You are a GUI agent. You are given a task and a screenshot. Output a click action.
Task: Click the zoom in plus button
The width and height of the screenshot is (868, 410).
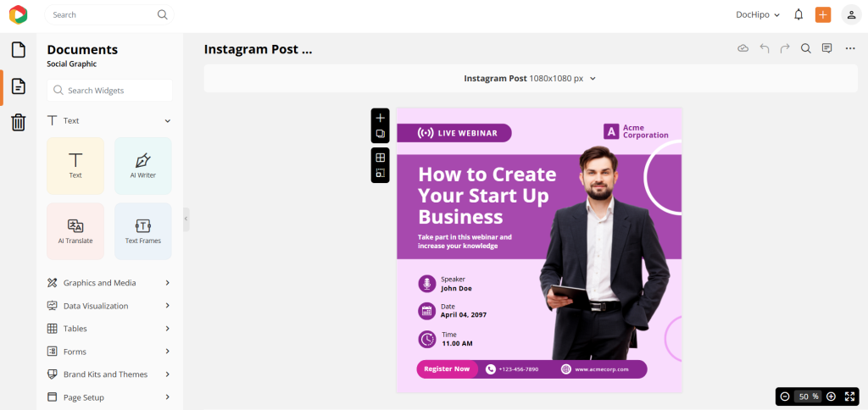pyautogui.click(x=831, y=396)
